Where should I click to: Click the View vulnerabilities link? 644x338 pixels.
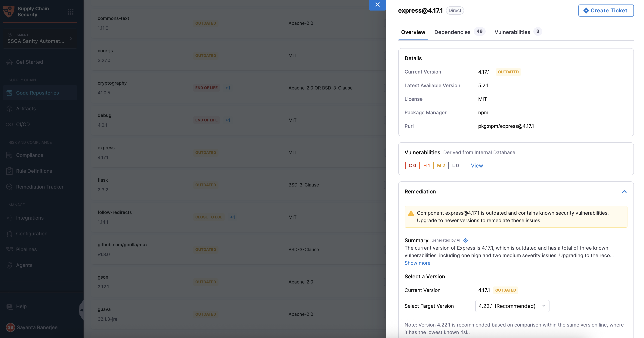[x=477, y=166]
